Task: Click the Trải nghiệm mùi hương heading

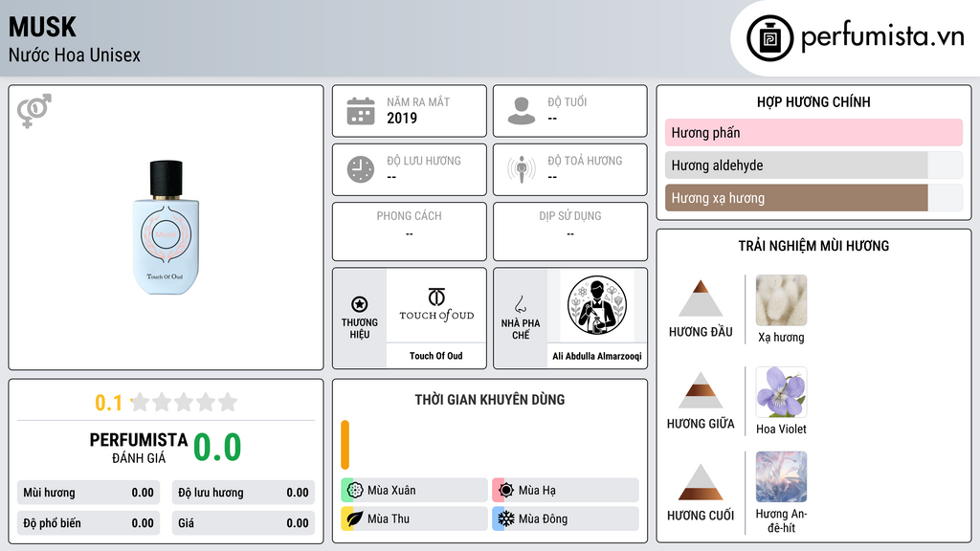Action: 813,246
